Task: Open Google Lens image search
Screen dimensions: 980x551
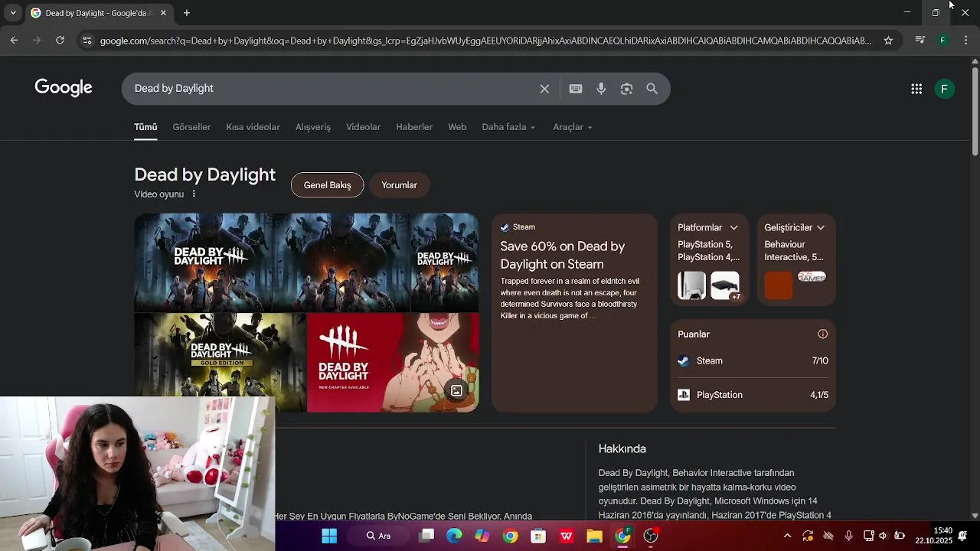Action: [x=626, y=89]
